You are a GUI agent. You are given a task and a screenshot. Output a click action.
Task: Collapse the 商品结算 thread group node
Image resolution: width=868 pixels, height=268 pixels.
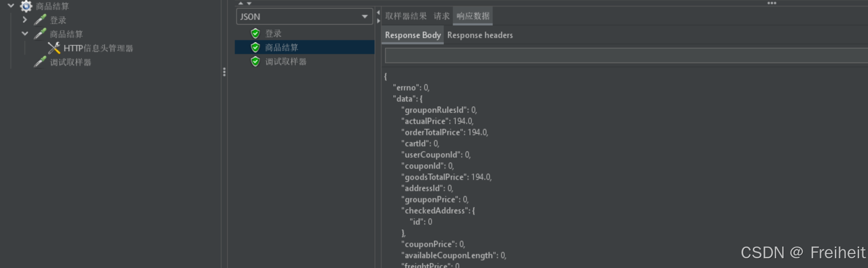click(11, 6)
